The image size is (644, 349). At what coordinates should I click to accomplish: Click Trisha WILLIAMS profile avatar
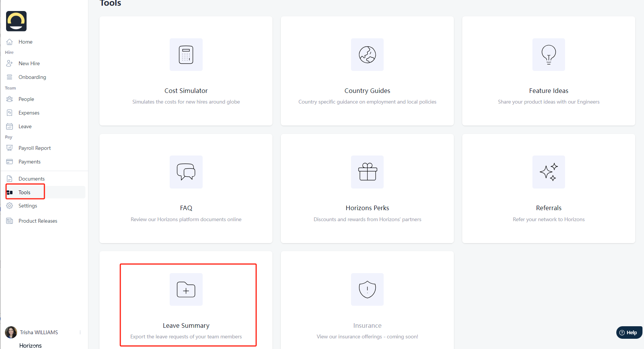click(x=11, y=332)
